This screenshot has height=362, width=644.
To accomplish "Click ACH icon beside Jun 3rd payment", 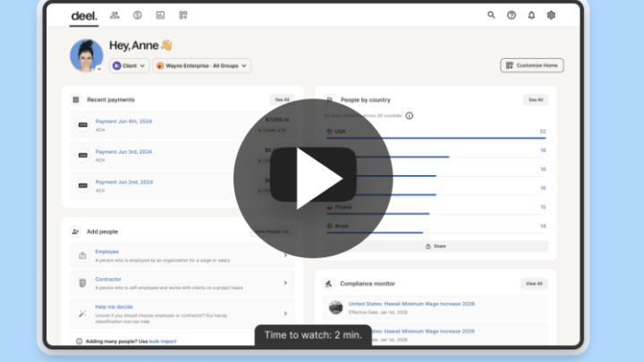I will coord(83,156).
